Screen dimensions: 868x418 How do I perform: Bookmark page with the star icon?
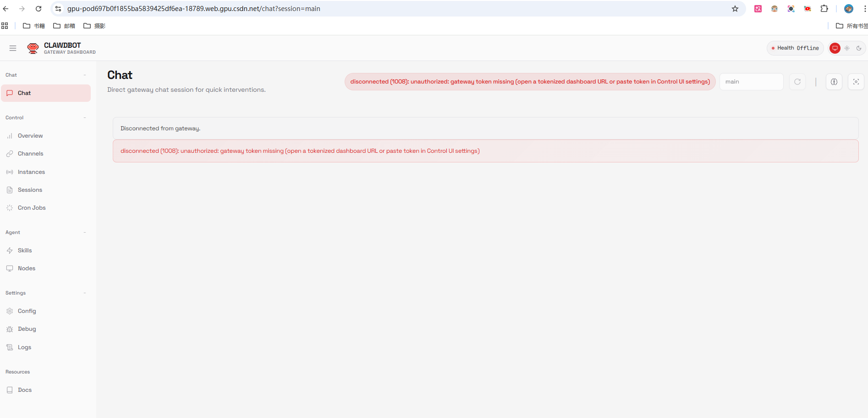pyautogui.click(x=735, y=9)
